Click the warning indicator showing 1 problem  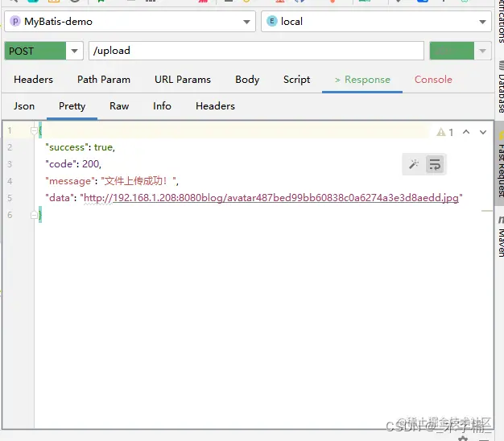445,132
